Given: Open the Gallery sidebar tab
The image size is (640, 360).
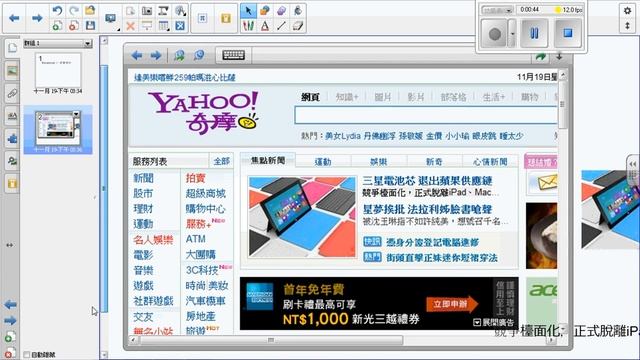Looking at the screenshot, I should [x=12, y=71].
